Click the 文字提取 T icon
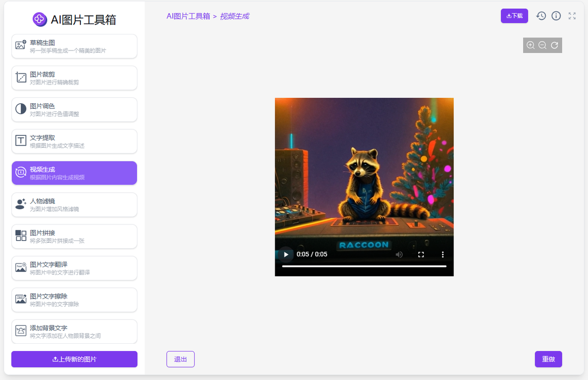The image size is (588, 380). (x=21, y=140)
